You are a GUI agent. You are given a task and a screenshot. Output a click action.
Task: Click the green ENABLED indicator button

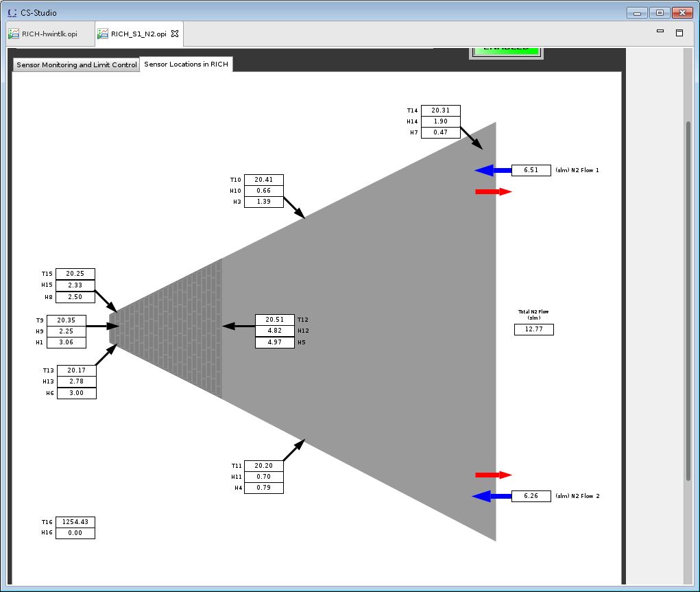(x=506, y=51)
